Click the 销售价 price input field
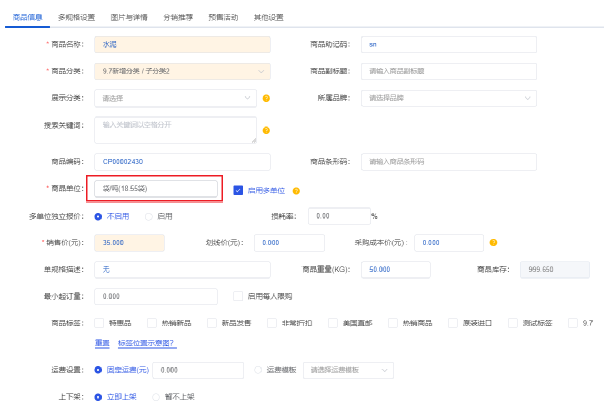 point(128,242)
